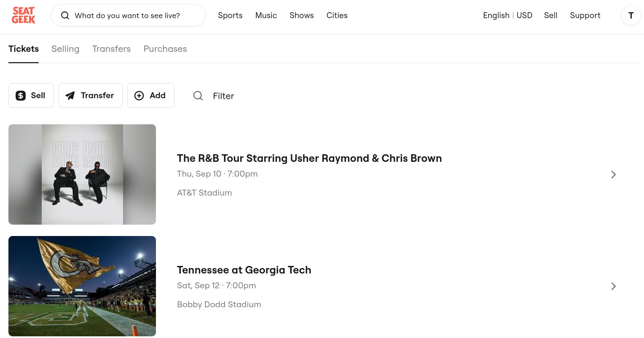Screen dimensions: 644x338
Task: Open the Support link
Action: point(585,16)
